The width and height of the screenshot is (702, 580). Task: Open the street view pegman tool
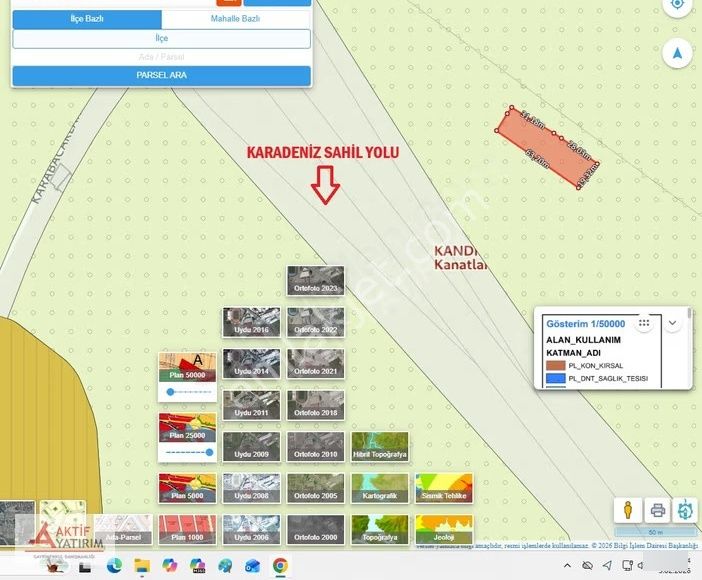(x=628, y=510)
